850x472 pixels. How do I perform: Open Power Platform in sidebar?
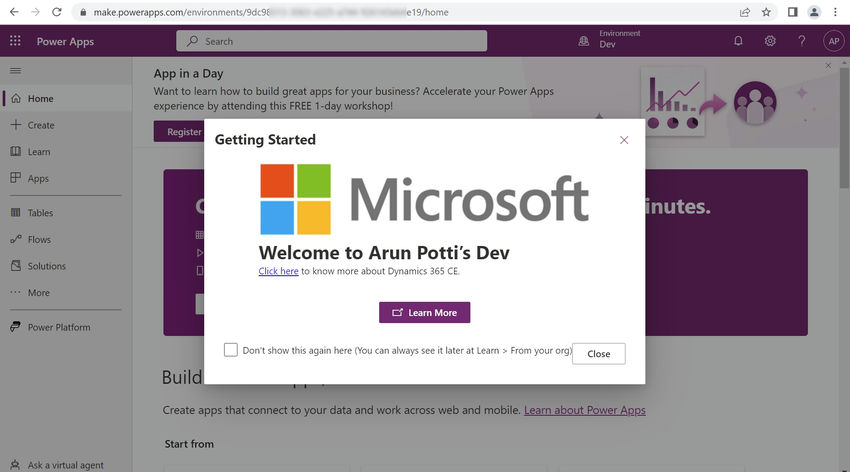(x=66, y=327)
